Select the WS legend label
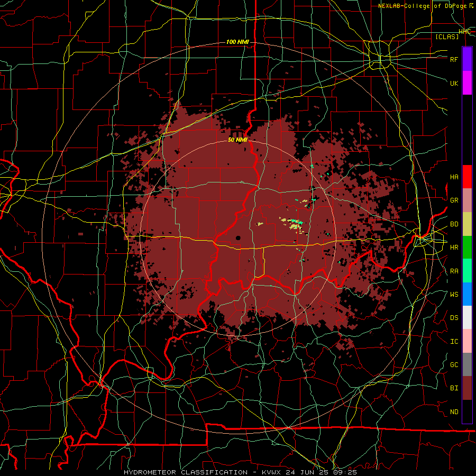476x476 pixels. [454, 295]
